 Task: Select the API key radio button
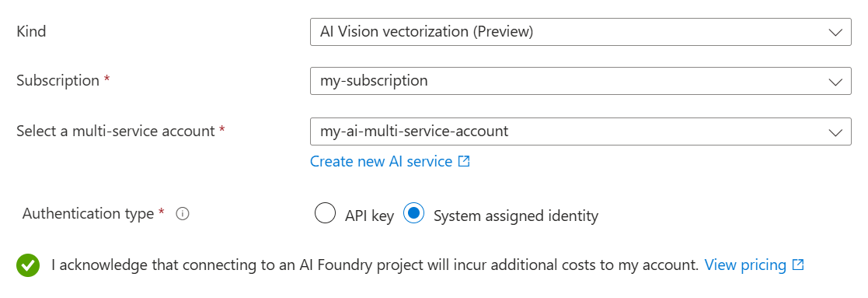(325, 213)
